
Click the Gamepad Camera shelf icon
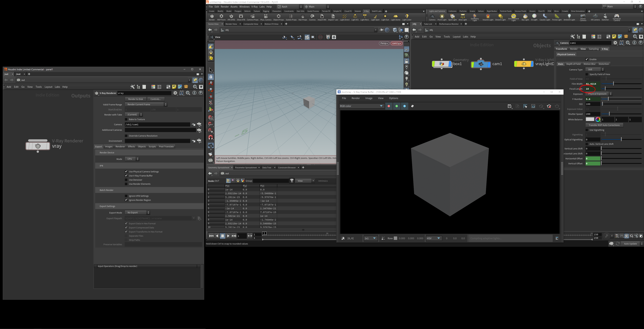pyautogui.click(x=616, y=17)
